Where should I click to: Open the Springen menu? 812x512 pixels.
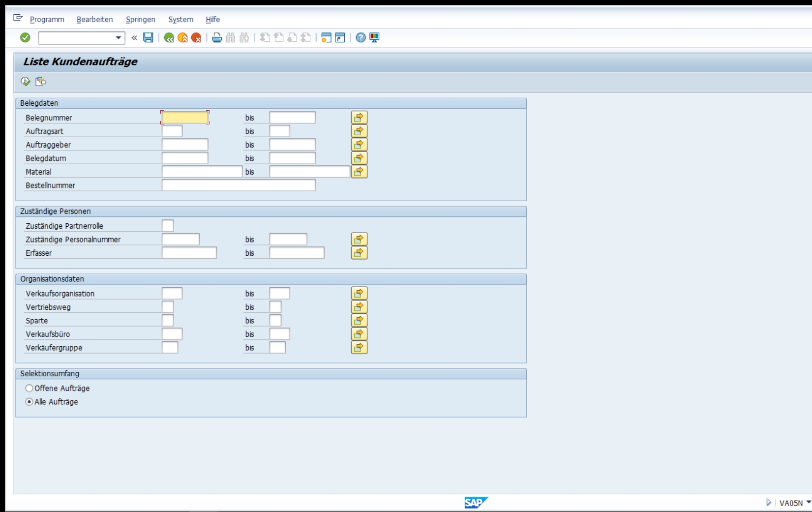[140, 19]
